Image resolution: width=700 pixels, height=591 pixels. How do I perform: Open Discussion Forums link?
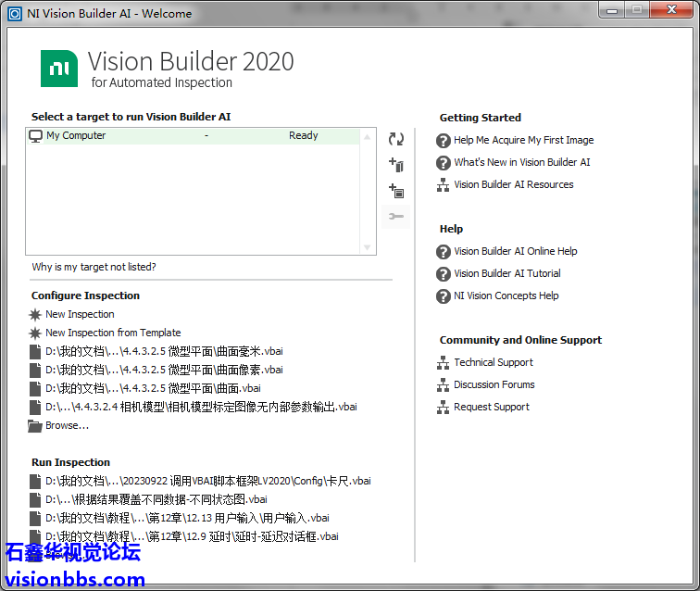[x=494, y=384]
